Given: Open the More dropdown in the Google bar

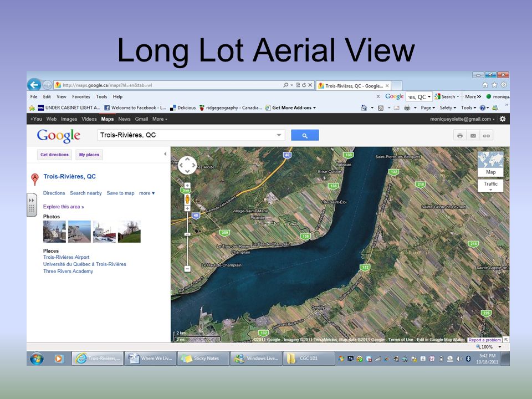Looking at the screenshot, I should tap(160, 119).
